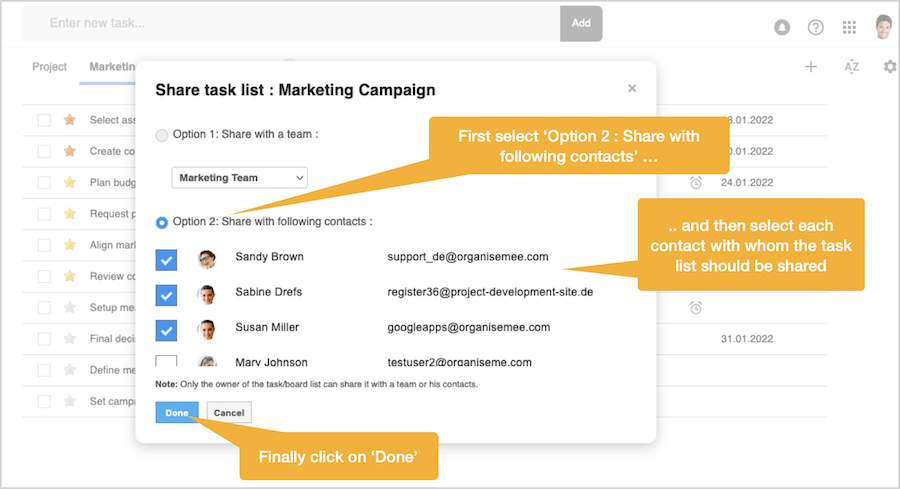The height and width of the screenshot is (489, 900).
Task: Uncheck the Sandy Brown contact checkbox
Action: pyautogui.click(x=167, y=259)
